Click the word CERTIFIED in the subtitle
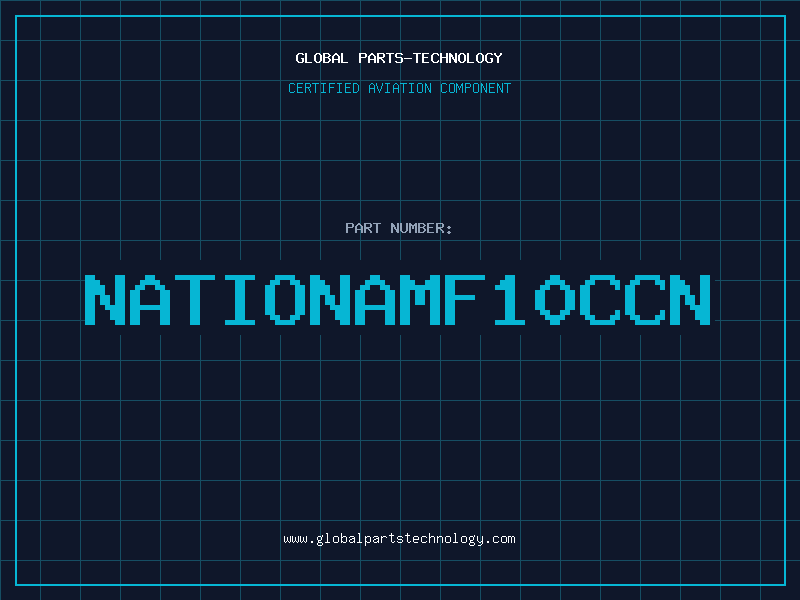 [x=325, y=88]
